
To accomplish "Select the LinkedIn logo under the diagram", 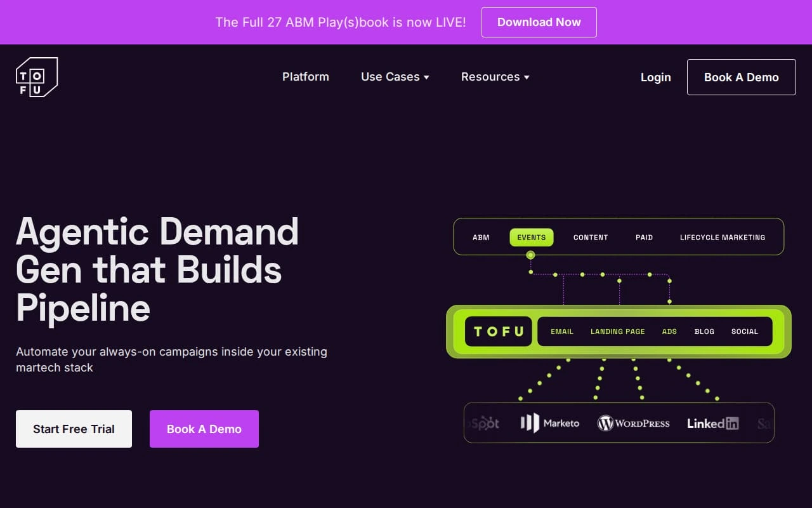I will [x=712, y=423].
